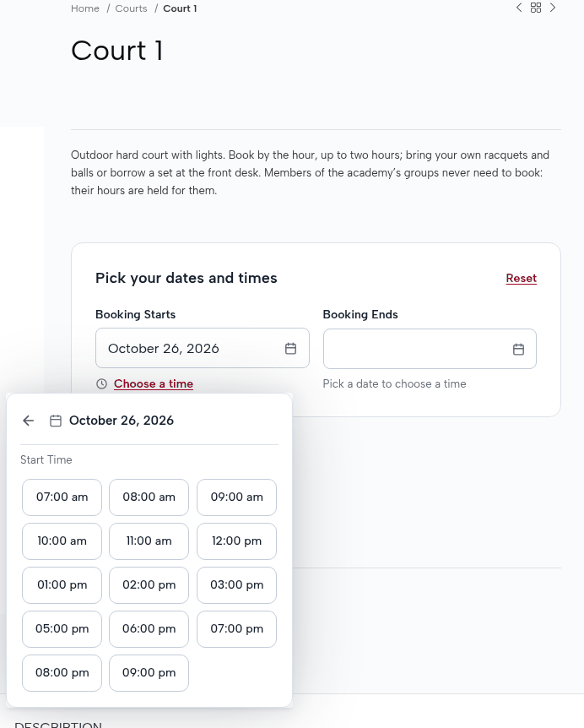The height and width of the screenshot is (728, 584).
Task: Click the back arrow in time picker
Action: 29,421
